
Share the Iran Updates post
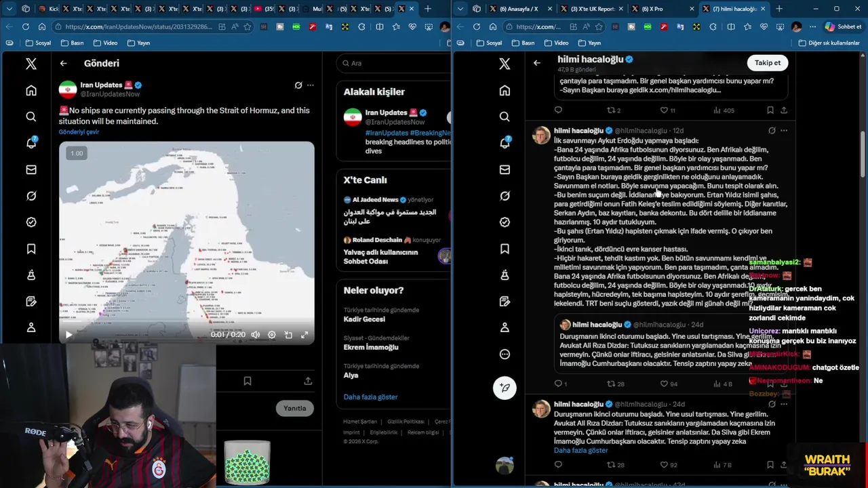point(308,381)
